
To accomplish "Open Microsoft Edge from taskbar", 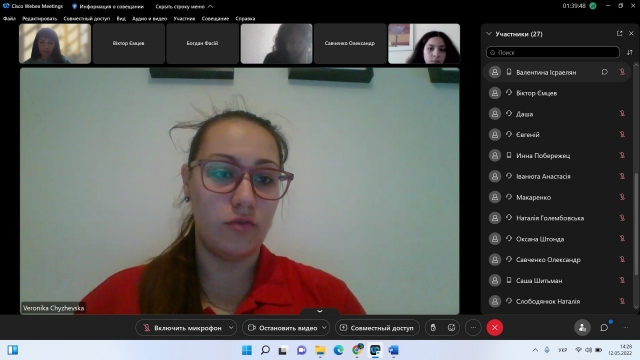I will click(x=338, y=350).
